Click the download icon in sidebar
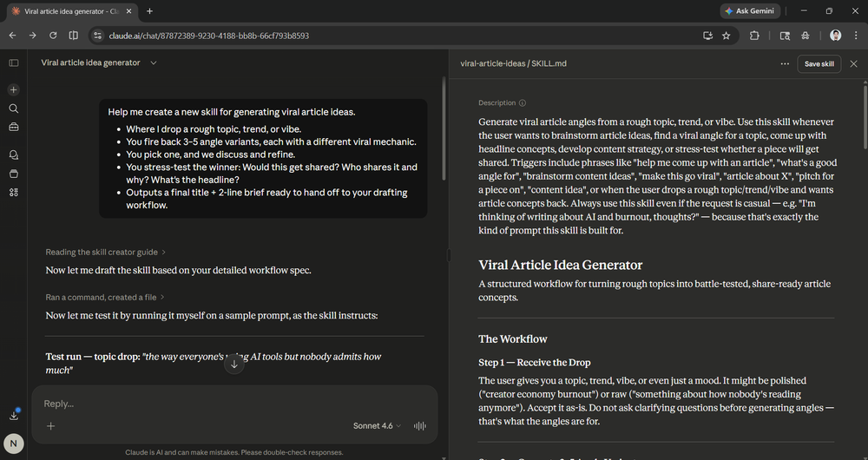868x460 pixels. [x=14, y=416]
